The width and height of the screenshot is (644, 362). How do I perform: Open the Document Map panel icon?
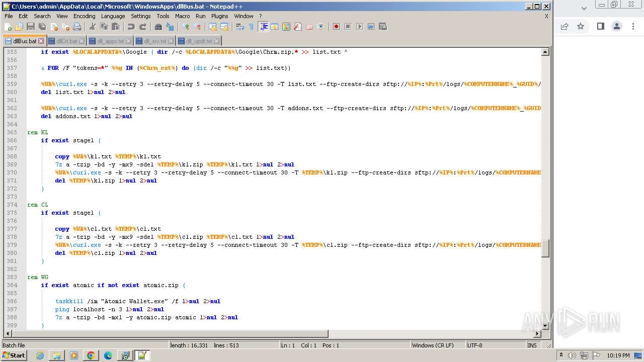(286, 27)
